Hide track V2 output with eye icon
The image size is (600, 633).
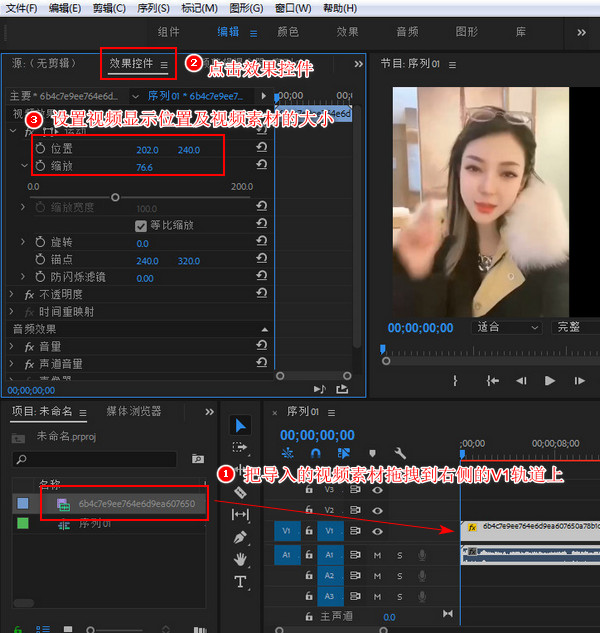pos(377,511)
